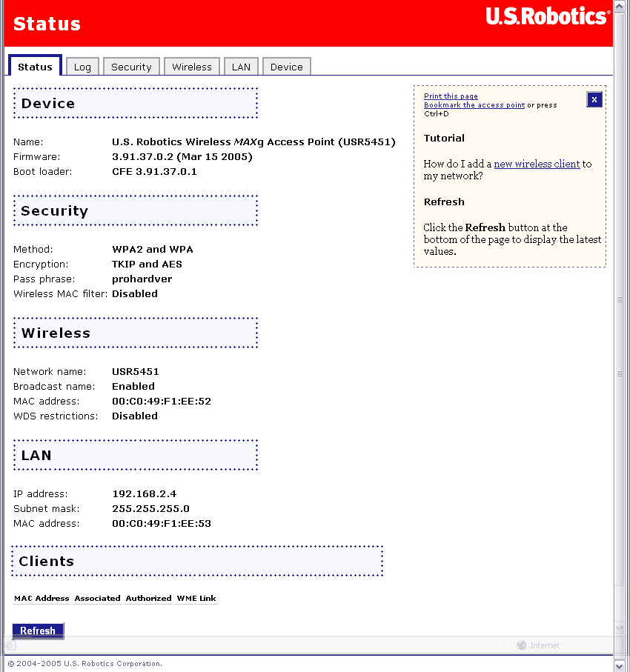
Task: Select wireless MAC address 00:C0:49:F1:EE:52
Action: coord(162,401)
